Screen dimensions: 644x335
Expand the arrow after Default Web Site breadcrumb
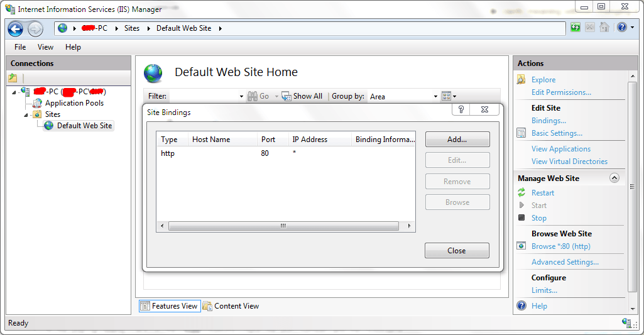coord(220,28)
